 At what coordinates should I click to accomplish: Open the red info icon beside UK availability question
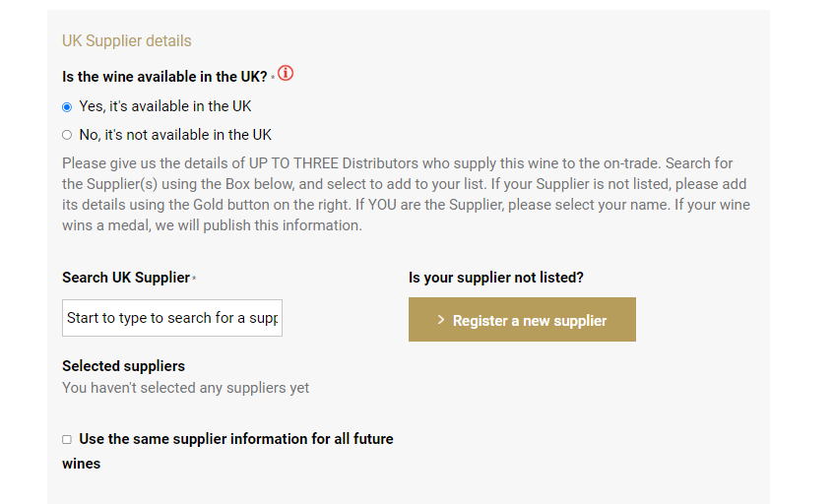(286, 73)
